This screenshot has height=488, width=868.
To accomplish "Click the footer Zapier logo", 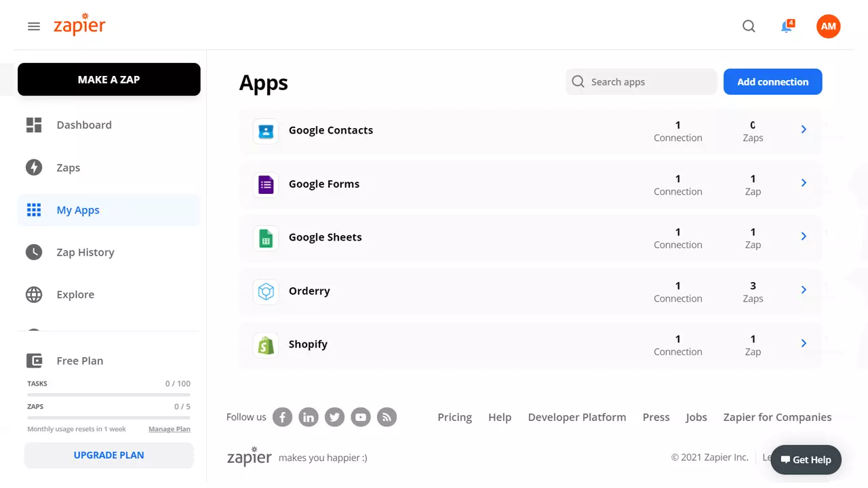I will pyautogui.click(x=250, y=456).
